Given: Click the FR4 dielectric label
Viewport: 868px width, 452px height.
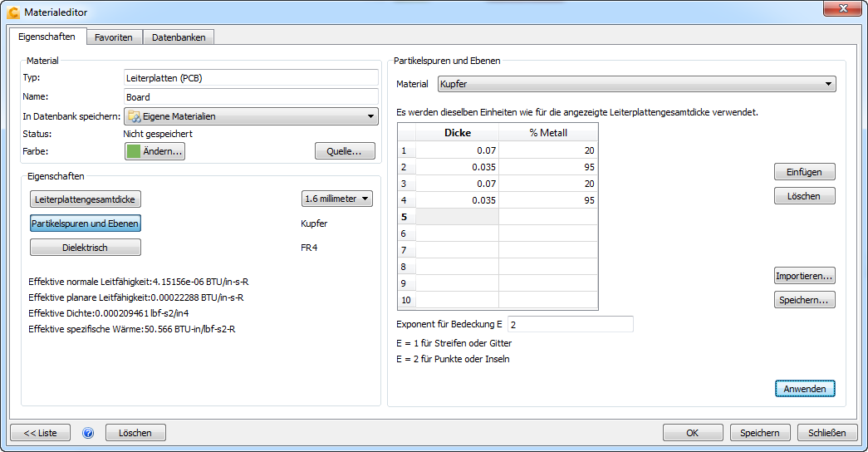Looking at the screenshot, I should click(309, 248).
